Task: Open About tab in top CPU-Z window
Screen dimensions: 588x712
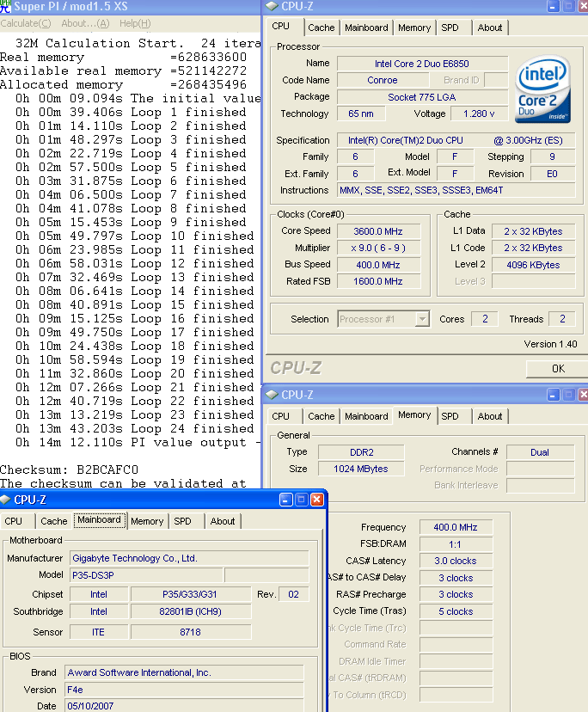Action: tap(489, 28)
